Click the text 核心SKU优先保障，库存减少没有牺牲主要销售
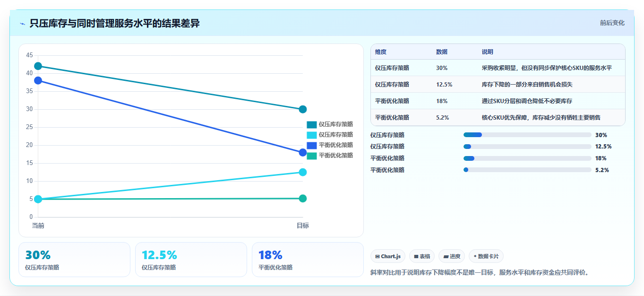 pyautogui.click(x=541, y=118)
